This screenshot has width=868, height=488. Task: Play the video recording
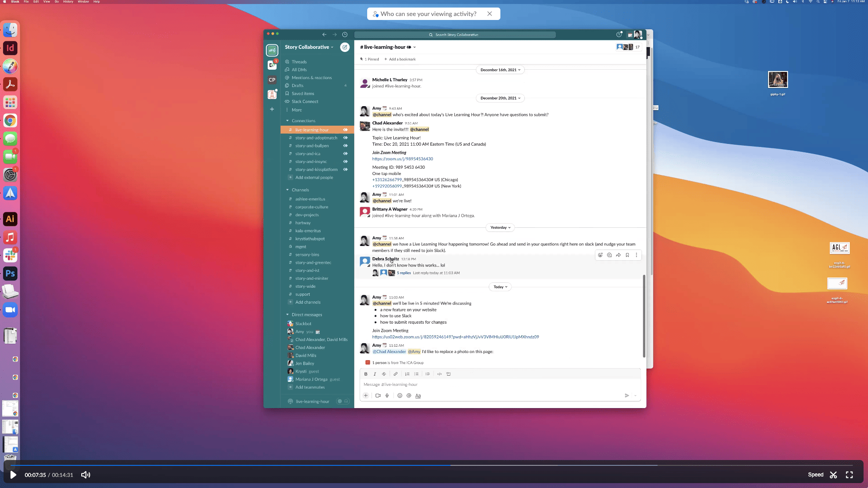point(13,475)
